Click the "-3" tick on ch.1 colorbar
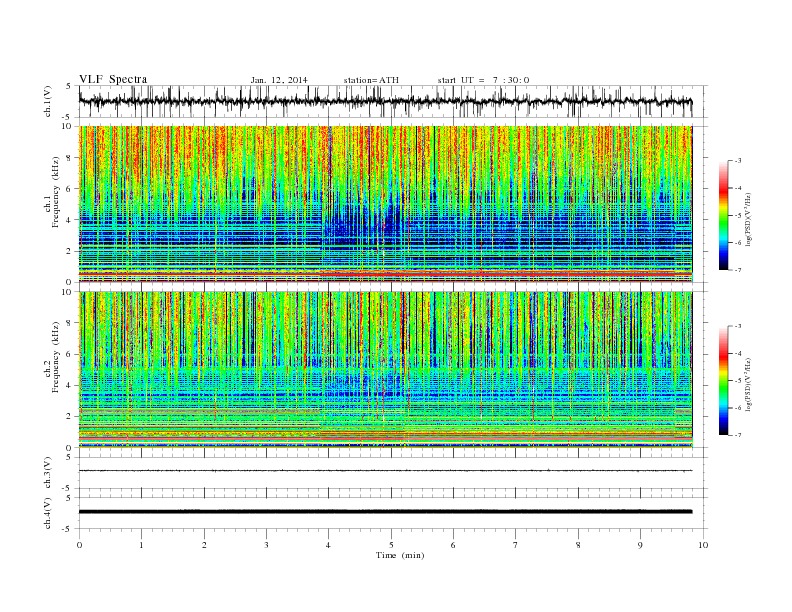 (x=738, y=161)
